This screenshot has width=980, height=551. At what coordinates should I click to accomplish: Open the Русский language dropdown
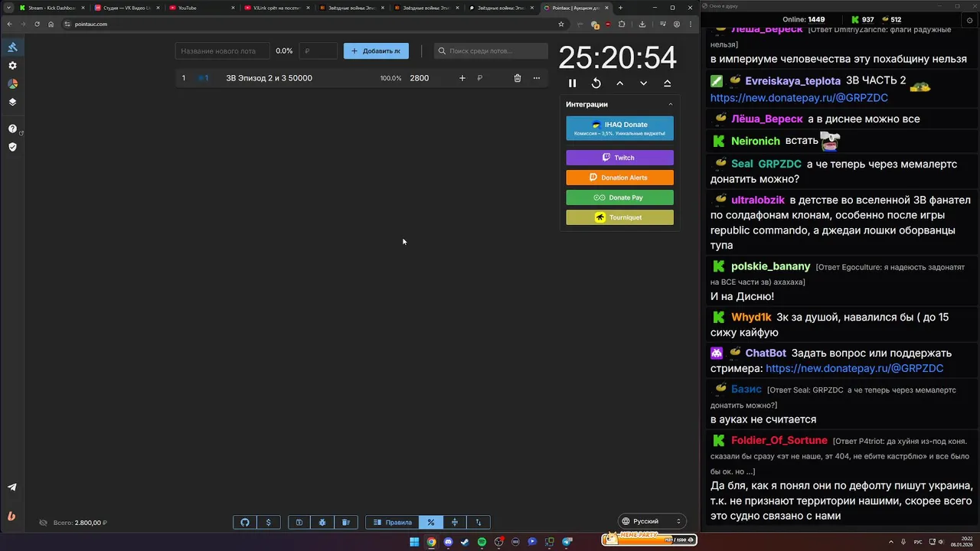651,521
